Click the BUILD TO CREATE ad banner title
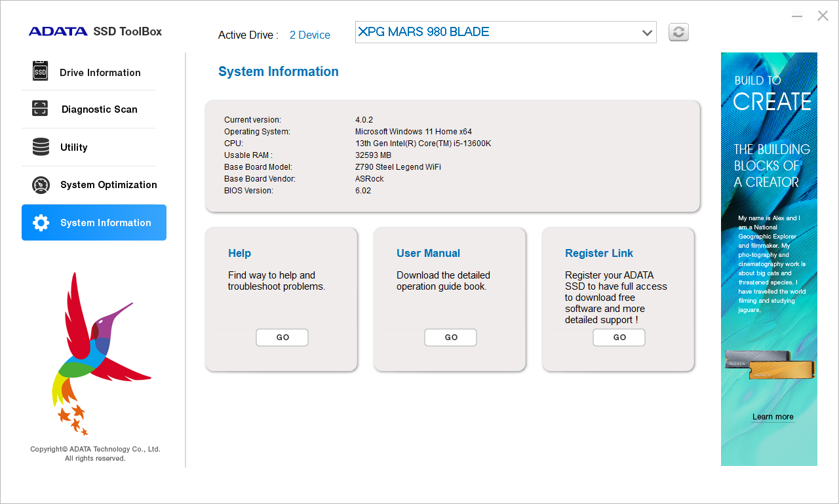 [772, 94]
